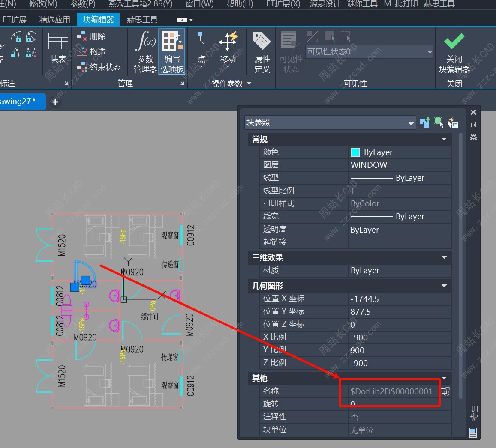Click the Select Objects icon in properties panel
This screenshot has width=496, height=448.
tap(439, 122)
